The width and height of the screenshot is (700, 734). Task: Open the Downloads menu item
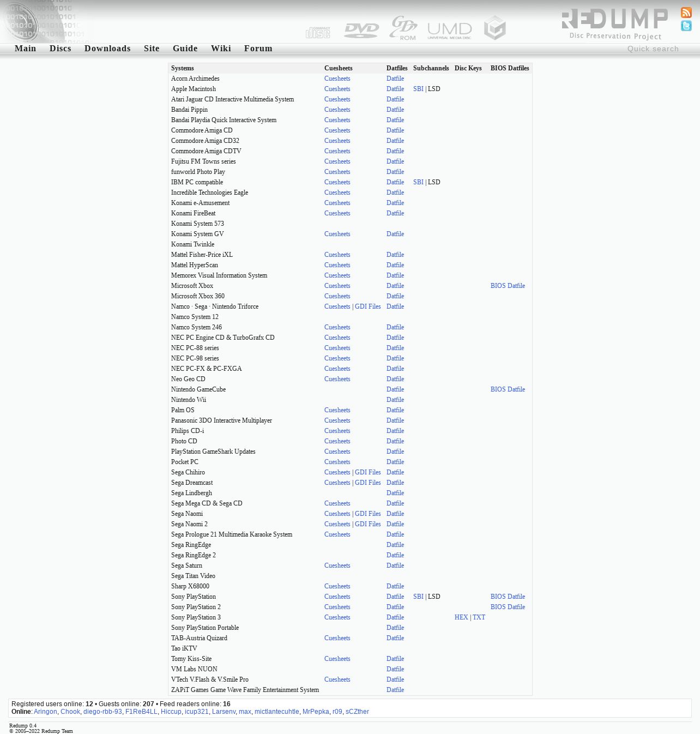tap(107, 49)
